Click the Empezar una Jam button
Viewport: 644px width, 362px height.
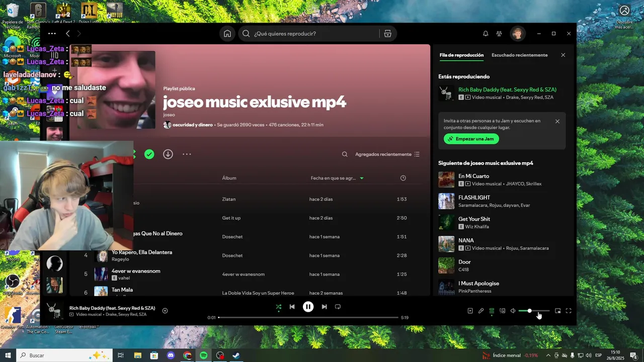[471, 139]
